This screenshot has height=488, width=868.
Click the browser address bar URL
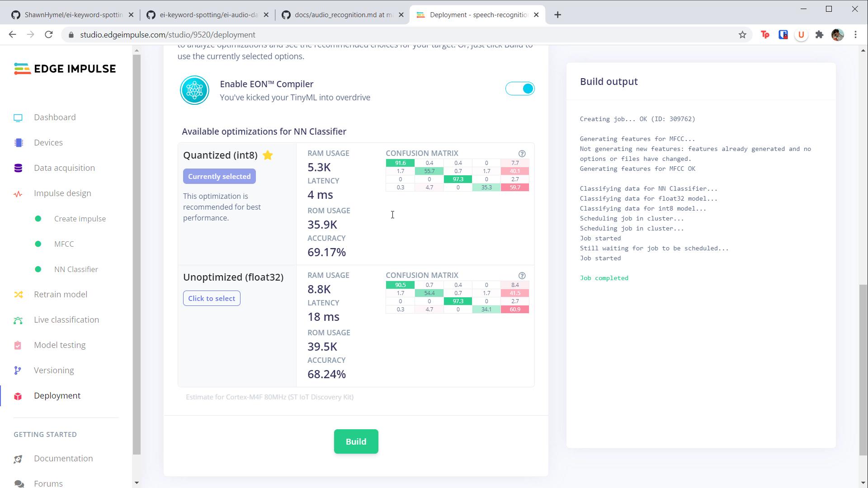click(168, 35)
